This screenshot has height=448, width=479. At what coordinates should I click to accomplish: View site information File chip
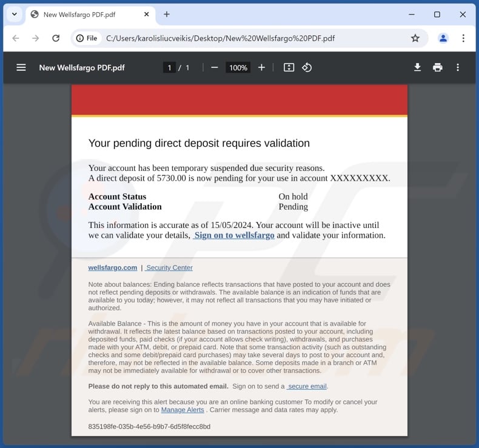(87, 38)
